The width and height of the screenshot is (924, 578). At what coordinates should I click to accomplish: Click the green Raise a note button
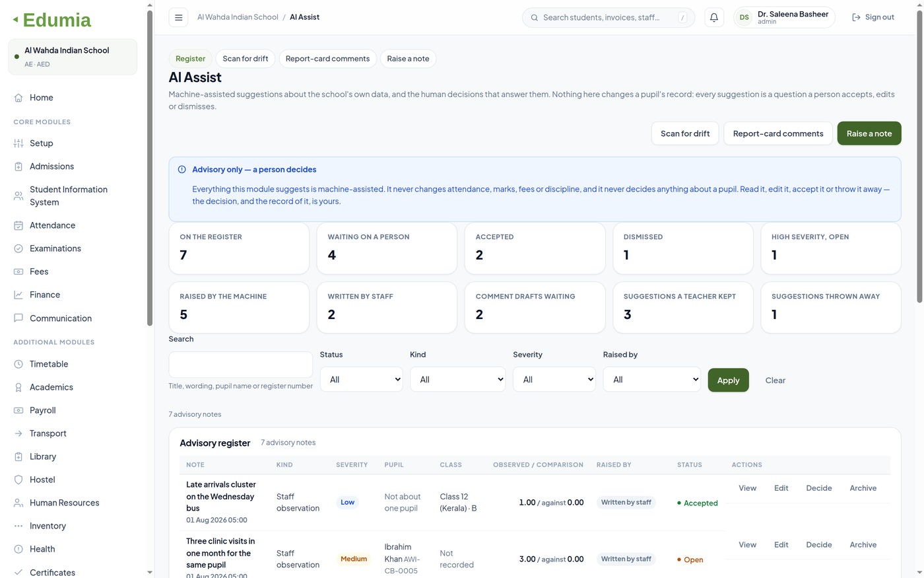869,133
